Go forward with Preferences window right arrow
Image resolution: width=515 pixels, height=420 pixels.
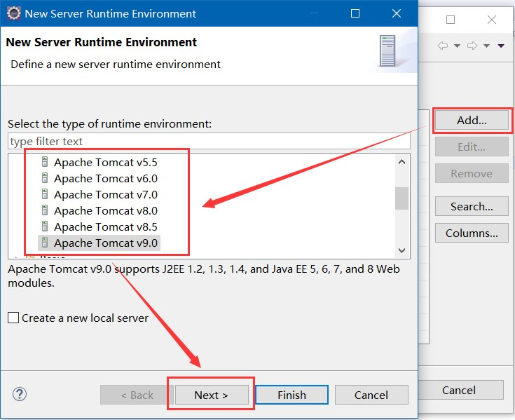click(472, 46)
